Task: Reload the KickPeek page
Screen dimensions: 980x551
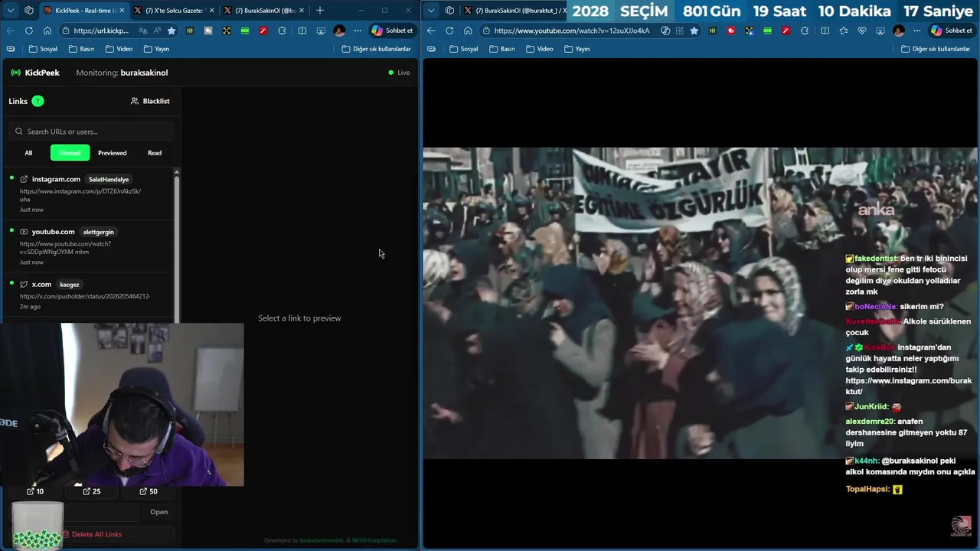Action: pyautogui.click(x=29, y=31)
